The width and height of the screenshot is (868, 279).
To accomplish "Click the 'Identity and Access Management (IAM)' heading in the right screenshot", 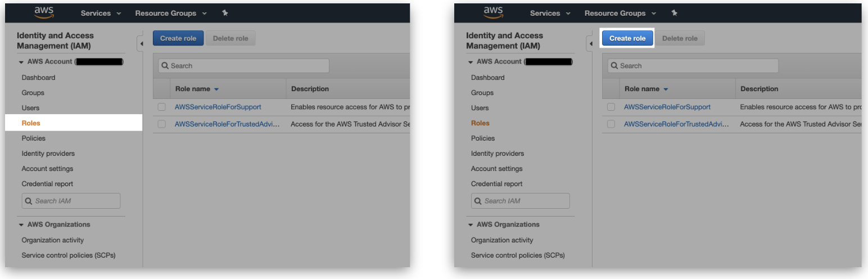I will click(504, 40).
